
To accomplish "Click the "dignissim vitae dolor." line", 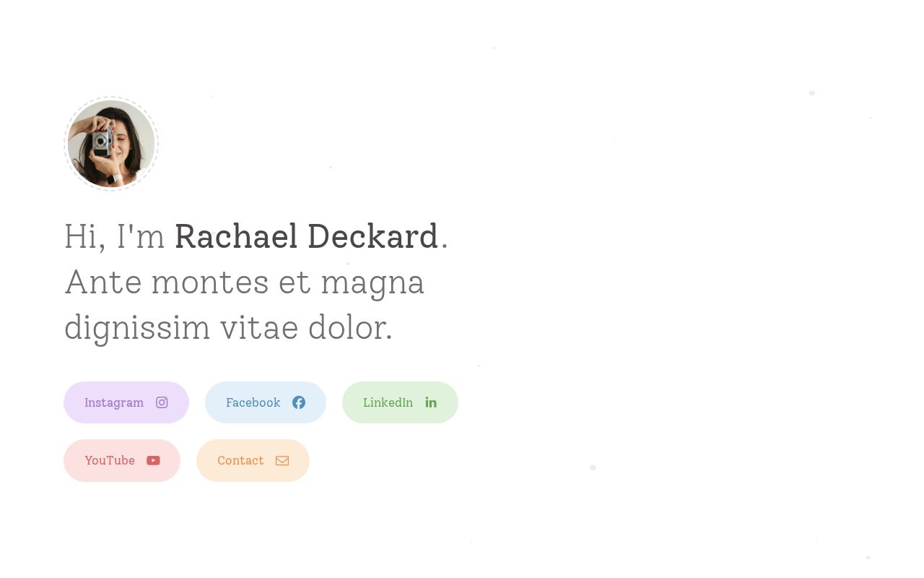I will point(228,327).
